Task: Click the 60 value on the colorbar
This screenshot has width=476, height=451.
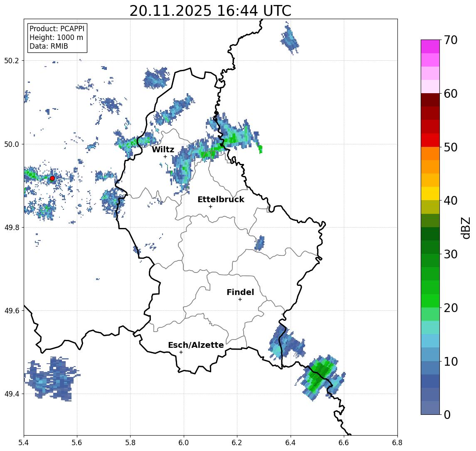Action: [x=450, y=94]
